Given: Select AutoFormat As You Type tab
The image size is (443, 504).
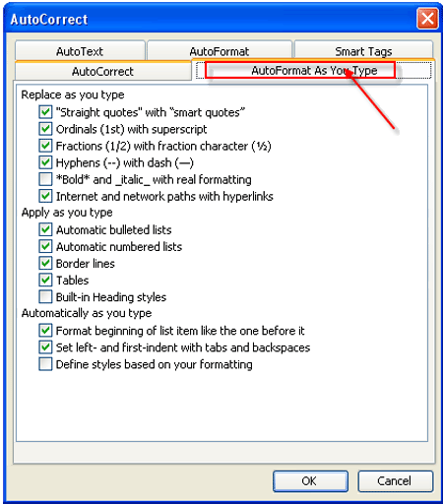Looking at the screenshot, I should coord(314,70).
